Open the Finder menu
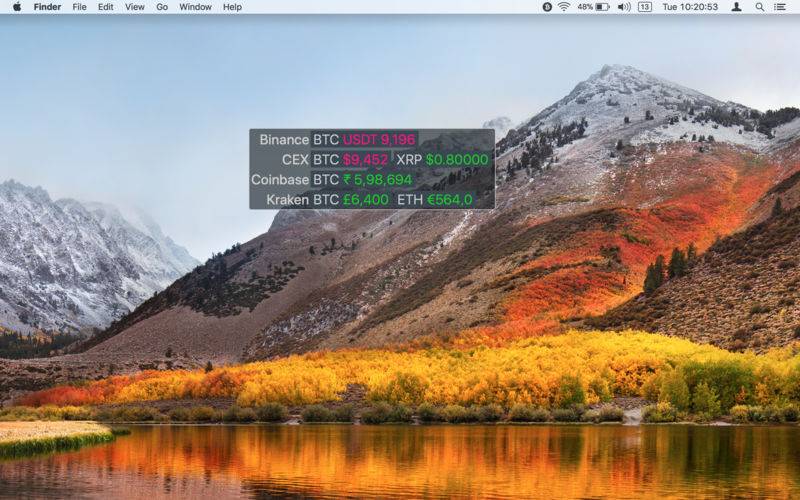Image resolution: width=800 pixels, height=500 pixels. [47, 7]
